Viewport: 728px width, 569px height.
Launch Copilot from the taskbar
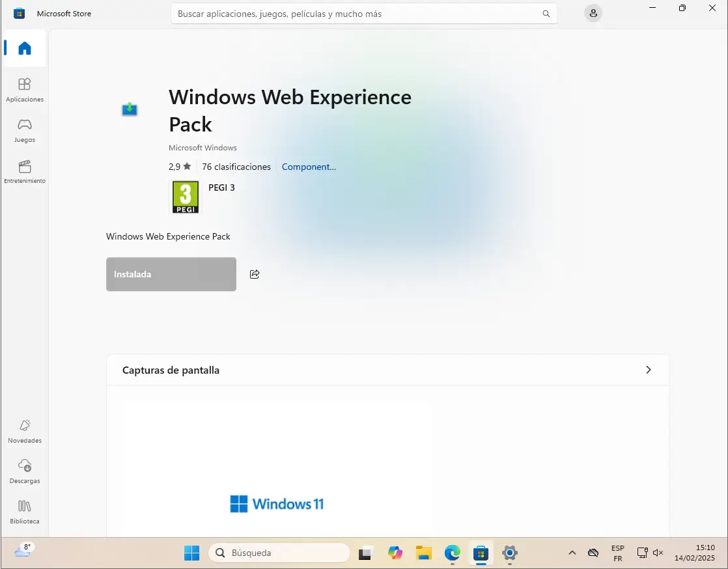[395, 553]
